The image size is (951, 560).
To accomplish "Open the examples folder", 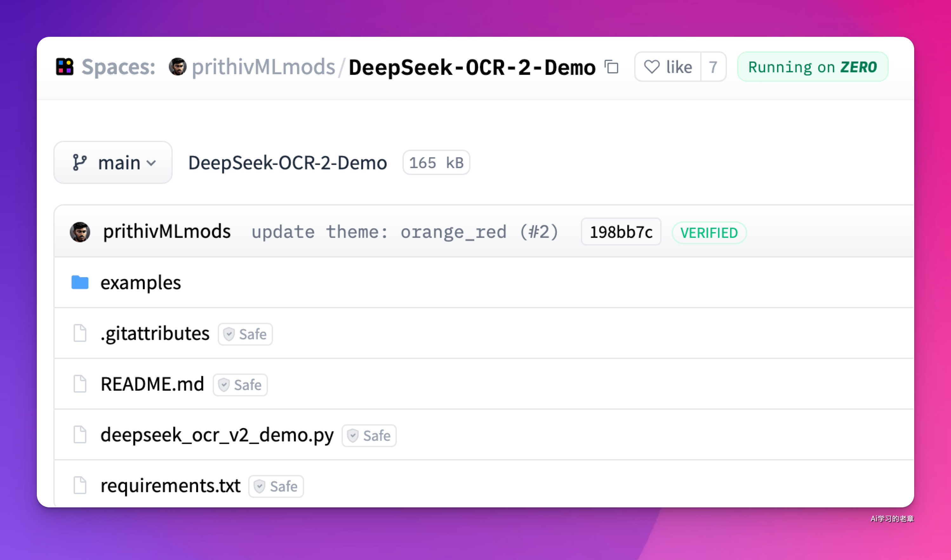I will [141, 283].
